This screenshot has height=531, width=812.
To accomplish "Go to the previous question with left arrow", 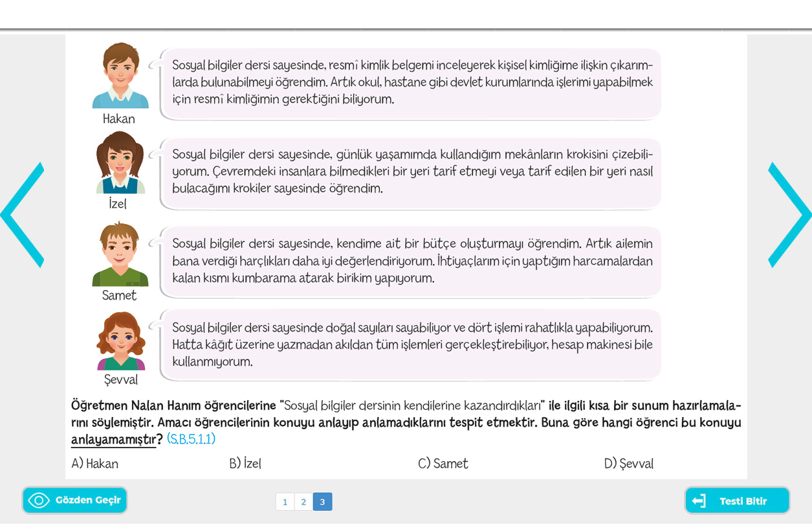I will click(x=22, y=215).
